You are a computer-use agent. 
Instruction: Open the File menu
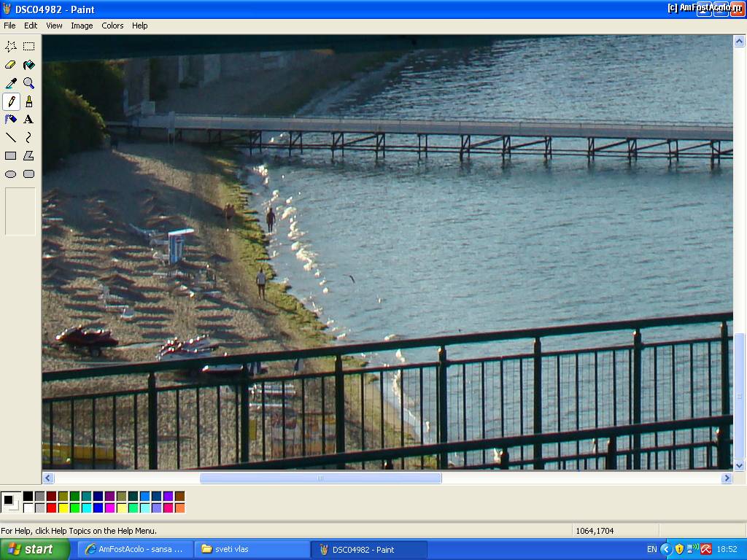click(9, 26)
